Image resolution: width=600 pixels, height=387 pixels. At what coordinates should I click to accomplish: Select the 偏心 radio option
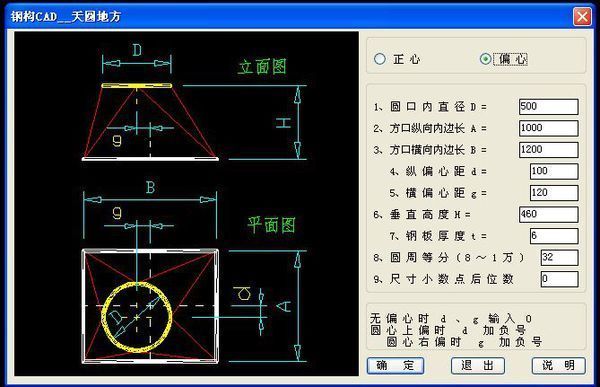[x=486, y=59]
